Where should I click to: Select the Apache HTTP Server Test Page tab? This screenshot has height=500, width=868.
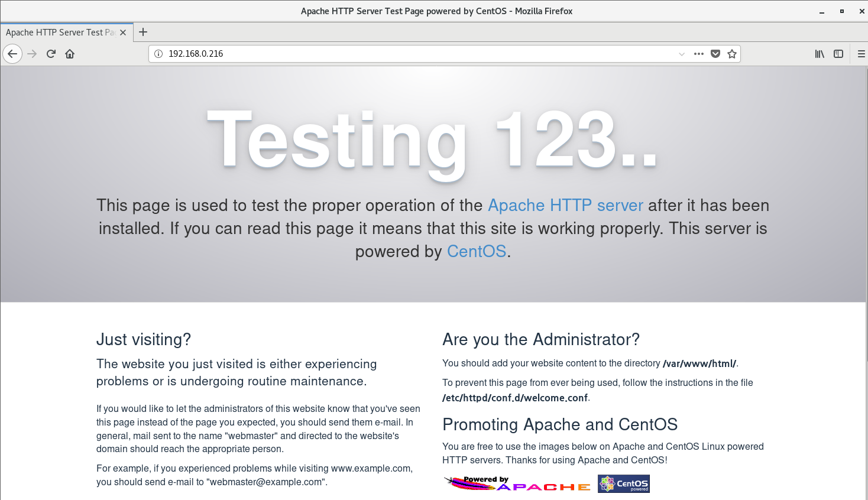(x=67, y=33)
